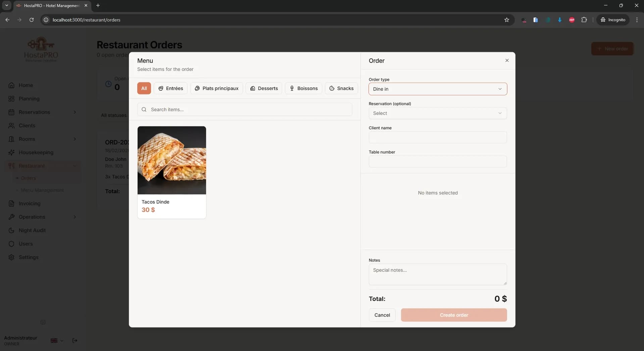The width and height of the screenshot is (644, 351).
Task: Bookmark the page with the star icon
Action: [x=506, y=20]
